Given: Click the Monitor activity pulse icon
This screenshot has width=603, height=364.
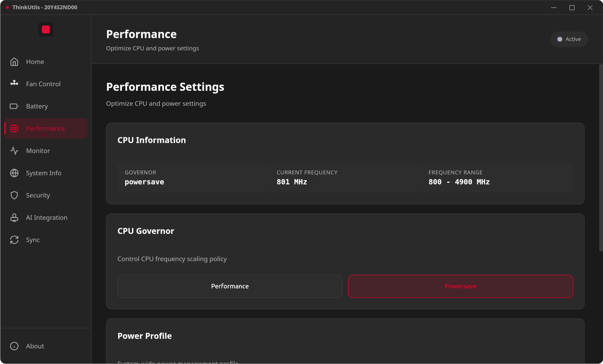Looking at the screenshot, I should (14, 151).
